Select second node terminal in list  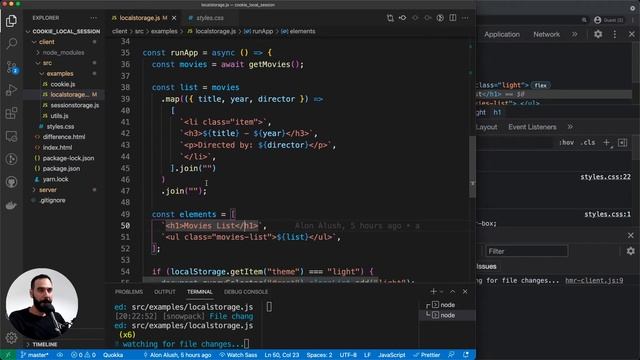tap(447, 315)
